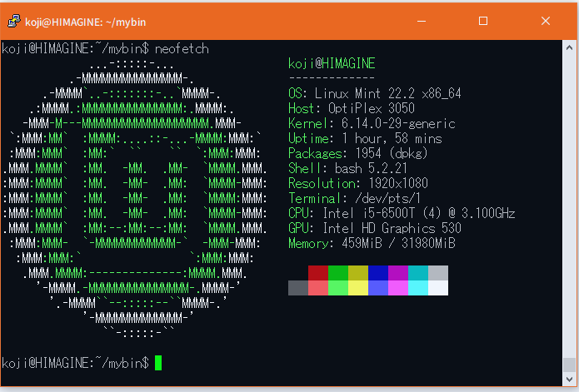Image resolution: width=579 pixels, height=392 pixels.
Task: Click the PuTTY icon in title bar
Action: click(12, 20)
